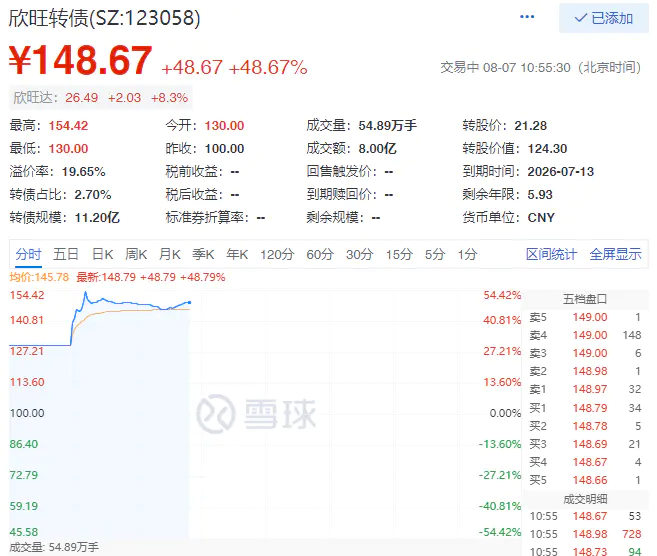Select the 买4 row at 148.67
The image size is (657, 556).
tap(585, 462)
